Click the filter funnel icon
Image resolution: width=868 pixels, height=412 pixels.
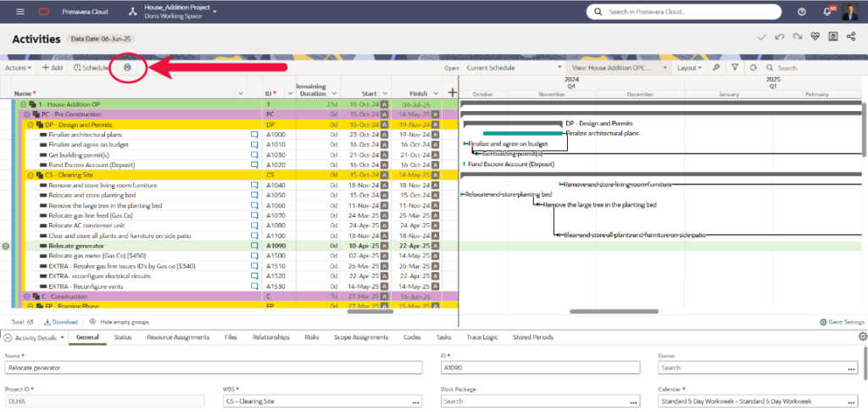(x=735, y=68)
